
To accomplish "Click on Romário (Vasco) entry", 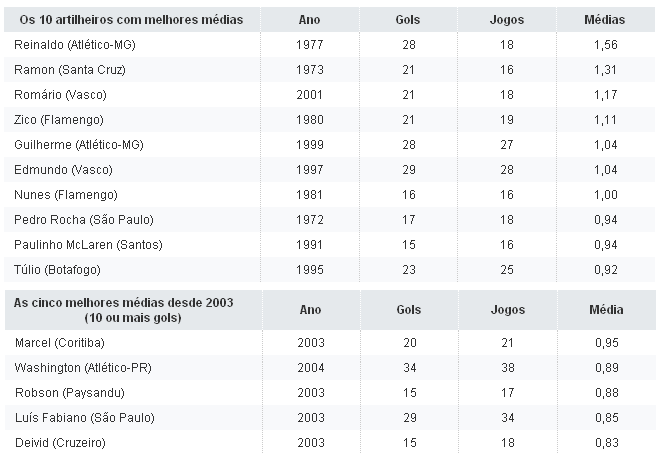I will pos(61,95).
